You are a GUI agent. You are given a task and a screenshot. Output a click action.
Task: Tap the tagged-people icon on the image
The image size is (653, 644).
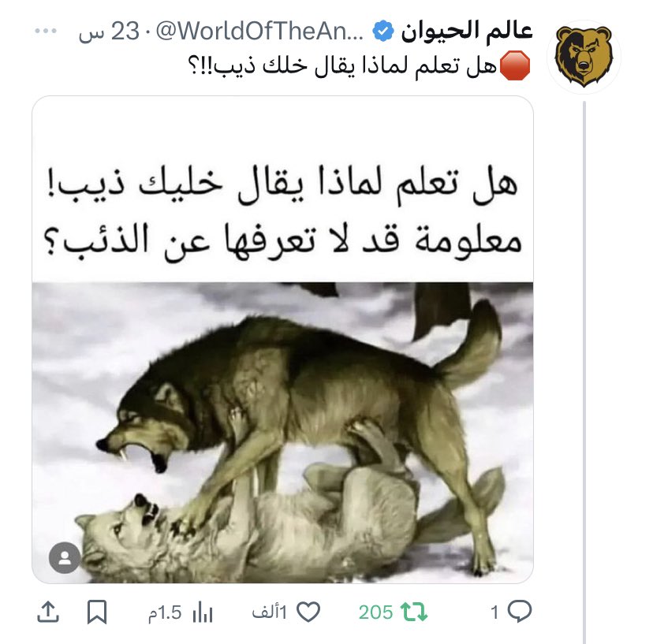pos(65,557)
